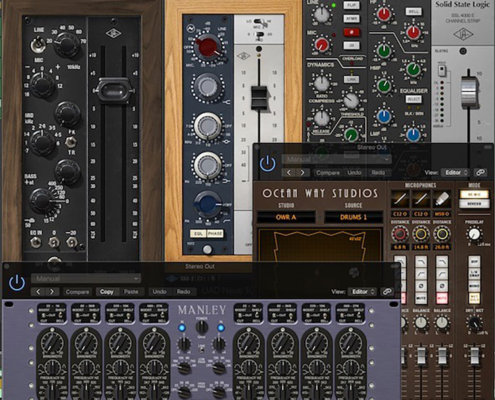Select the Reverb mode button
495x400 pixels.
point(474,204)
